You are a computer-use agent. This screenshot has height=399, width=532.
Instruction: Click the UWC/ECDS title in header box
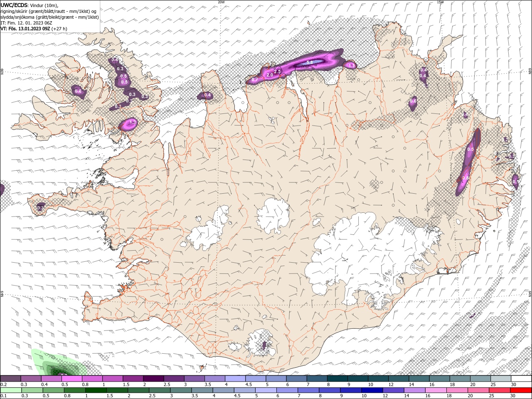pos(14,5)
